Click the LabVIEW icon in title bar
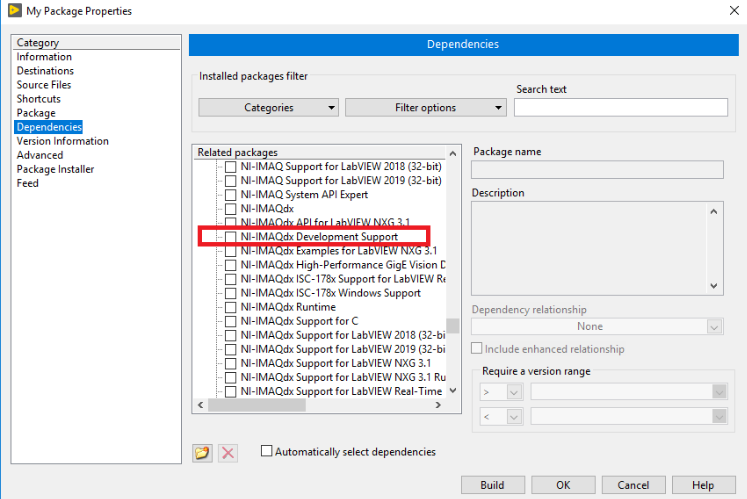Image resolution: width=747 pixels, height=499 pixels. [15, 10]
